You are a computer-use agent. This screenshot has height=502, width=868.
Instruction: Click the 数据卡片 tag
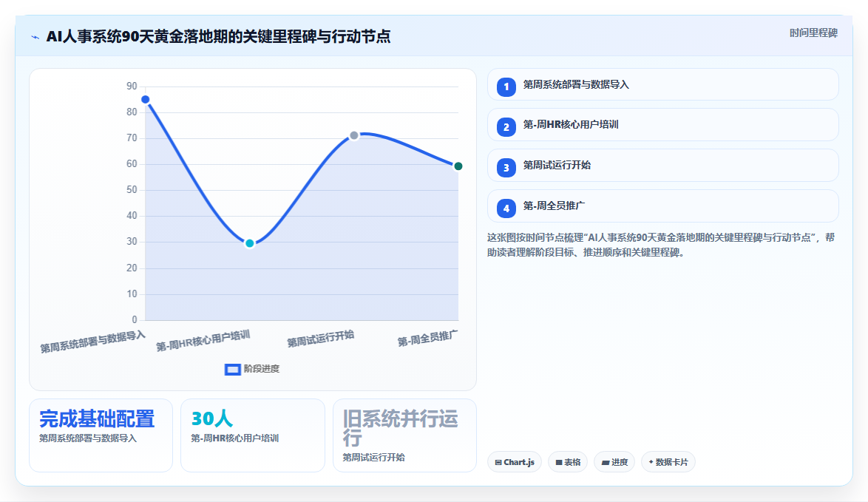pos(668,462)
